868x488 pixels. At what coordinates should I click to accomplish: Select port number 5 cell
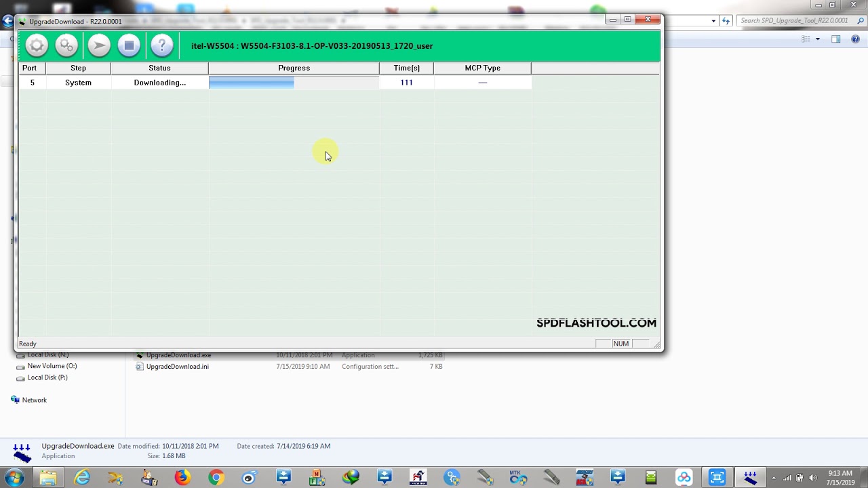pyautogui.click(x=32, y=82)
